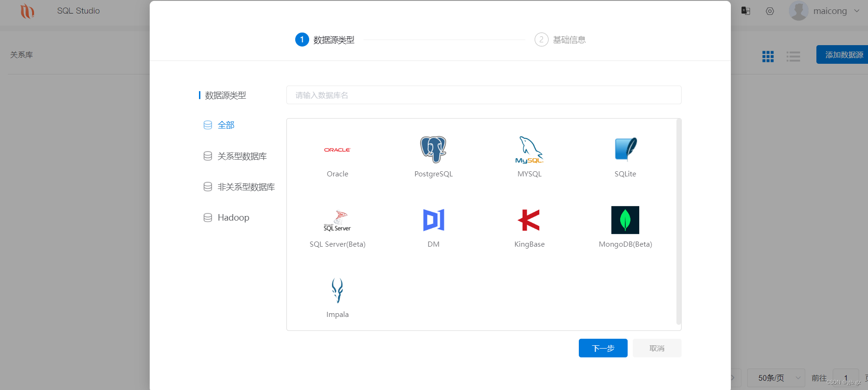Viewport: 868px width, 390px height.
Task: Click database icon beside 全部
Action: [208, 125]
